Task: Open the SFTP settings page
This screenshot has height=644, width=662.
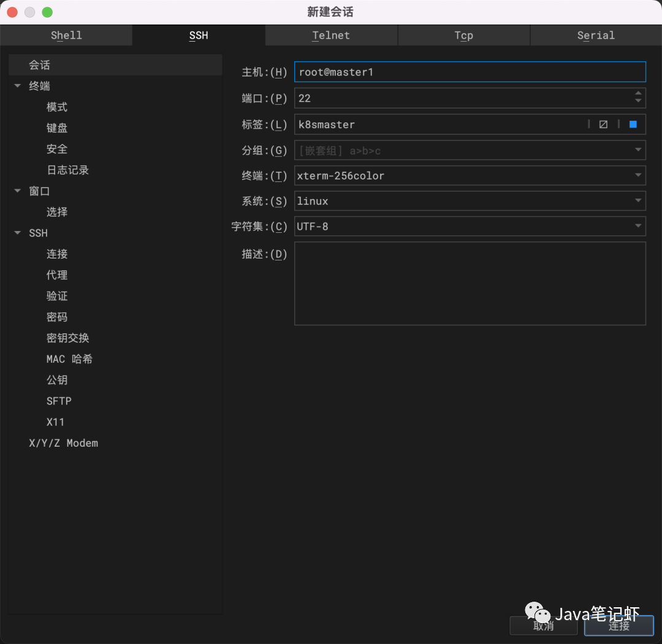Action: tap(59, 401)
